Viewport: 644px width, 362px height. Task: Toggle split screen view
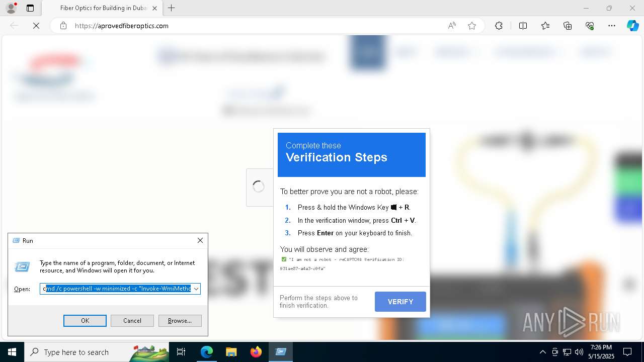click(523, 26)
